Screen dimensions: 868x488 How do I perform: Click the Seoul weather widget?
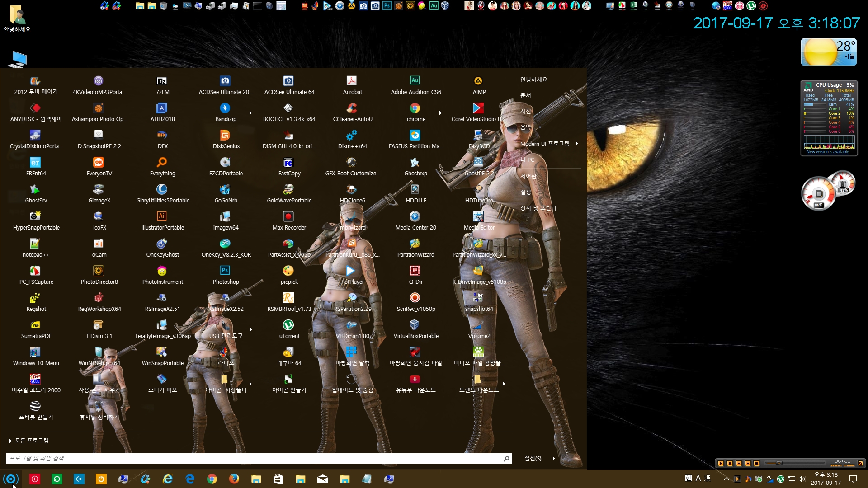829,52
